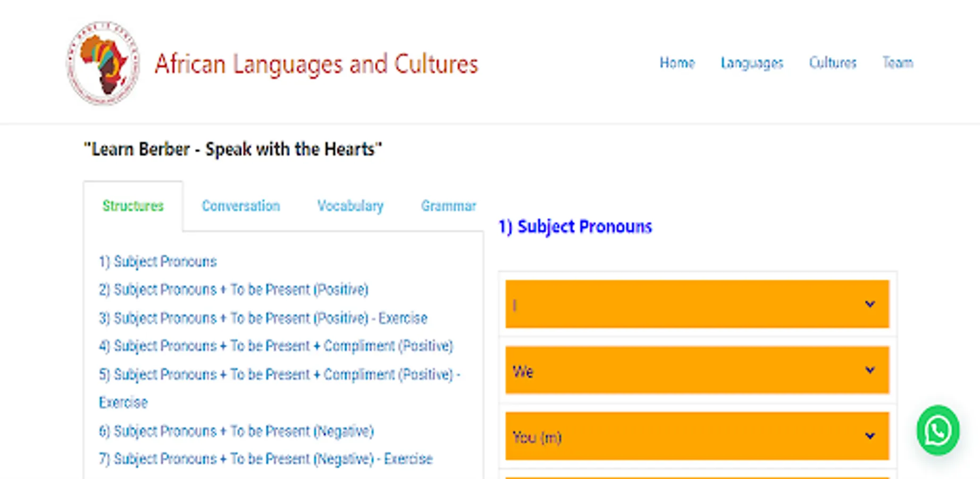Image resolution: width=980 pixels, height=479 pixels.
Task: Select the Structures tab
Action: pos(133,206)
